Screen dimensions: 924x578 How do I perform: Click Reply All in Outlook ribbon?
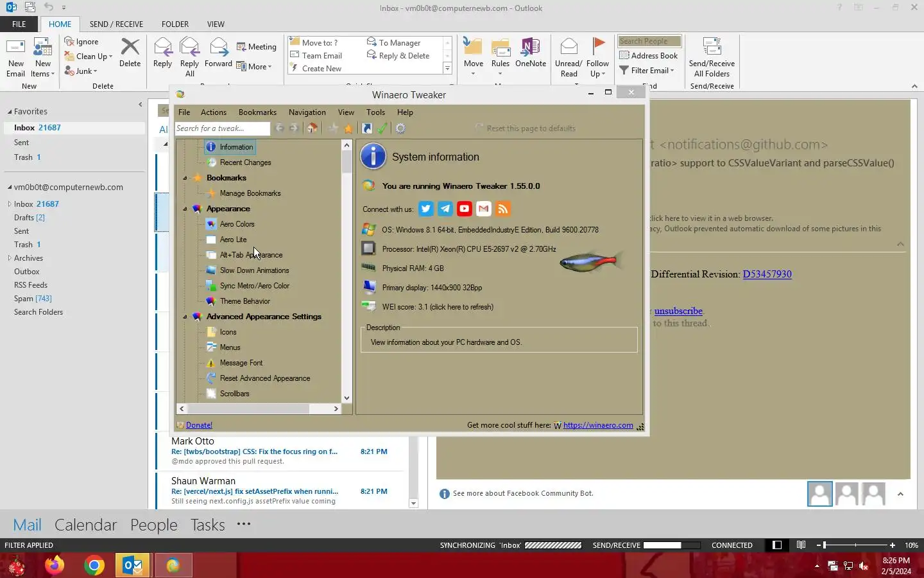pyautogui.click(x=189, y=58)
